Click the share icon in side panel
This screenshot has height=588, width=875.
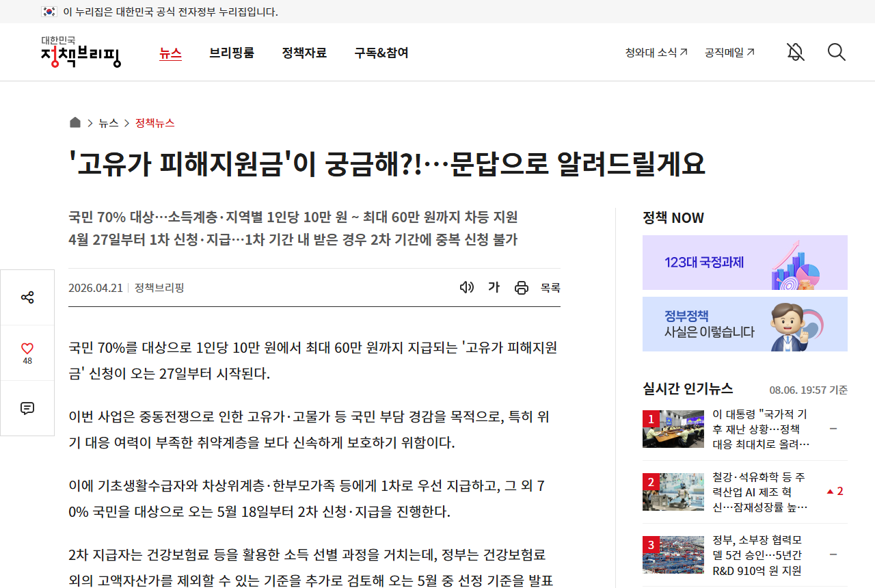click(27, 297)
